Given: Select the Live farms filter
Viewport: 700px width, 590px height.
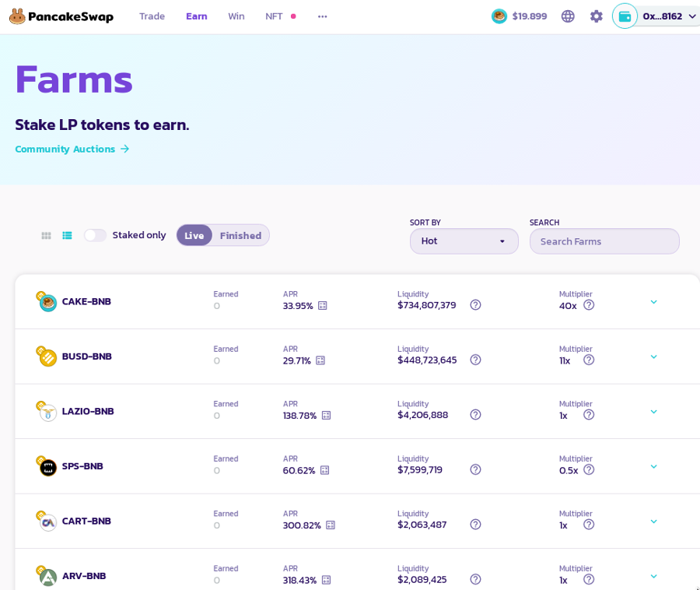Looking at the screenshot, I should [194, 235].
